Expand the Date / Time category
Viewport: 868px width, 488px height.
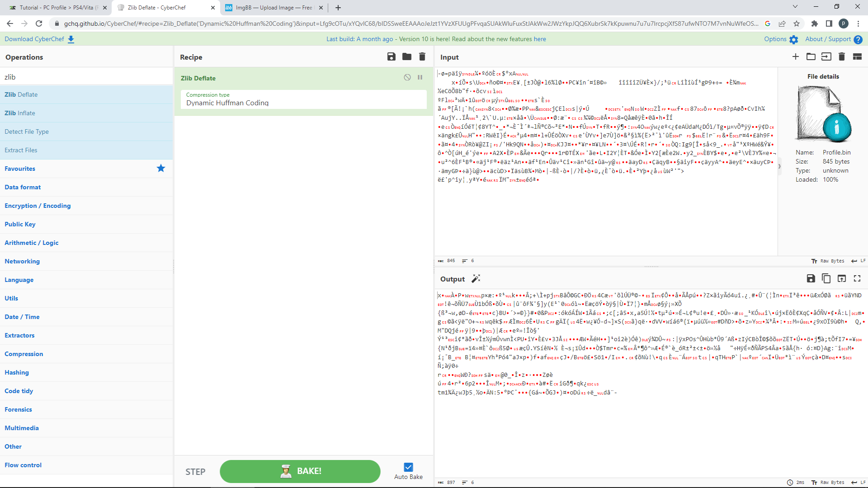click(86, 317)
